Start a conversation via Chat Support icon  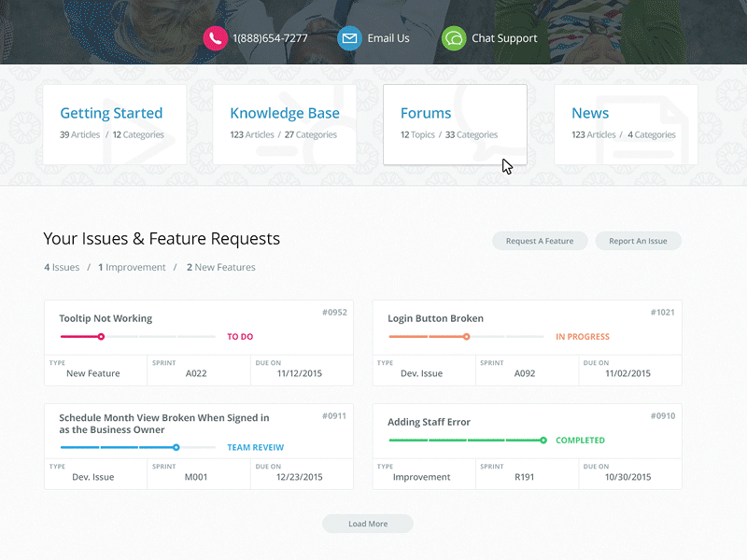click(455, 38)
